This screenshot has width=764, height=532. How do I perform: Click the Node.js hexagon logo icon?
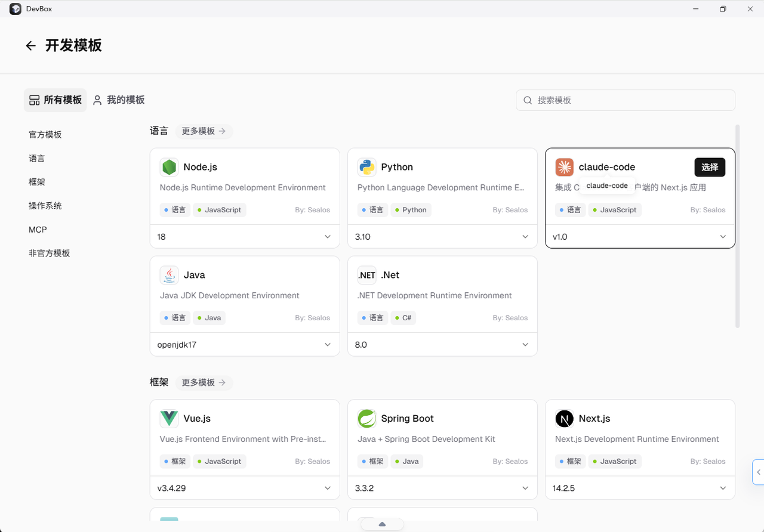[169, 167]
